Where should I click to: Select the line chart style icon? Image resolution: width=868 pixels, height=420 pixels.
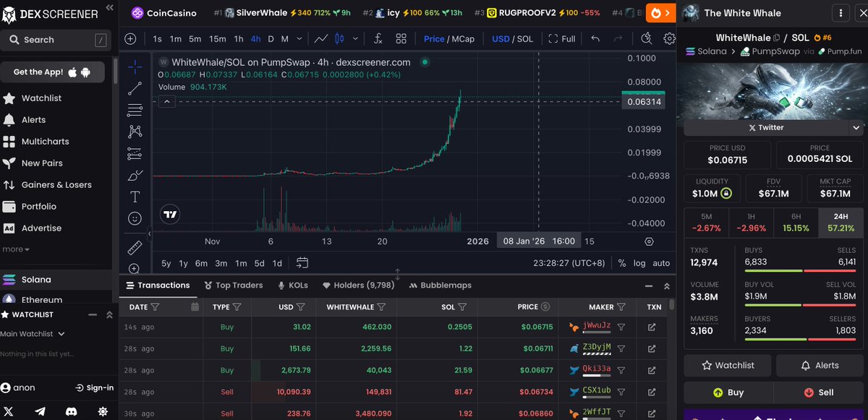[x=321, y=39]
